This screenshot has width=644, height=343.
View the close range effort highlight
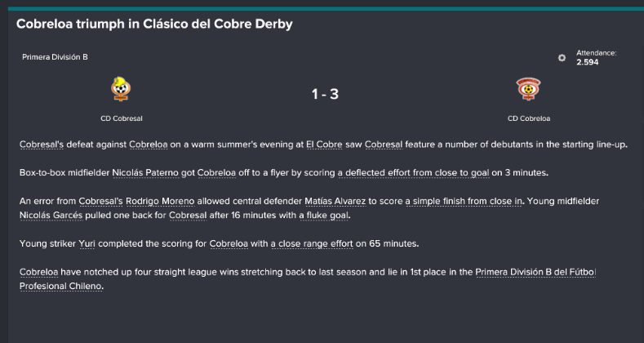[x=312, y=243]
